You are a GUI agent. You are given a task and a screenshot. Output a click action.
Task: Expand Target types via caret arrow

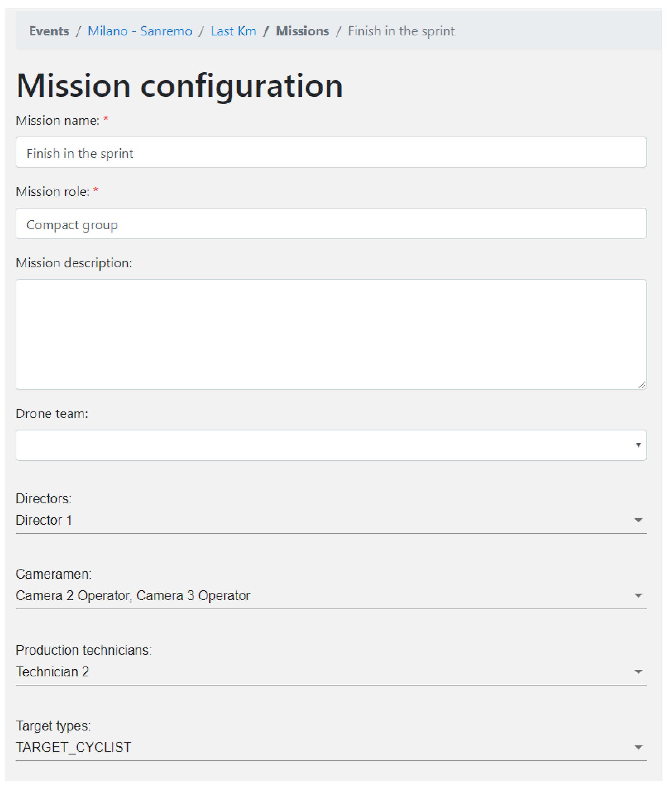(638, 748)
